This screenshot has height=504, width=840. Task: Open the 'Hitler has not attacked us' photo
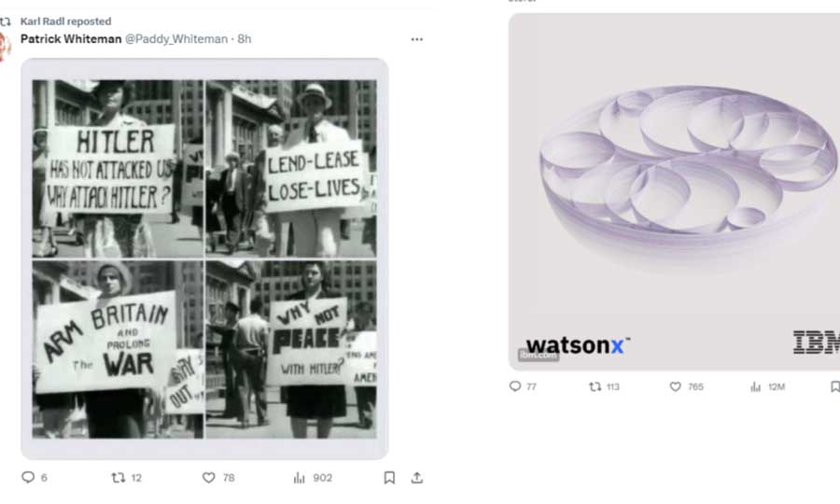coord(118,169)
